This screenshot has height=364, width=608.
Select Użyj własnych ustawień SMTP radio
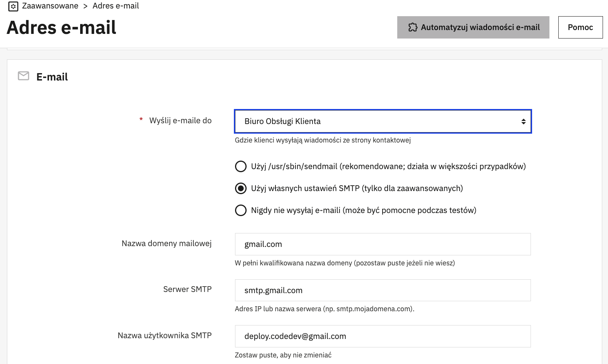click(x=241, y=188)
